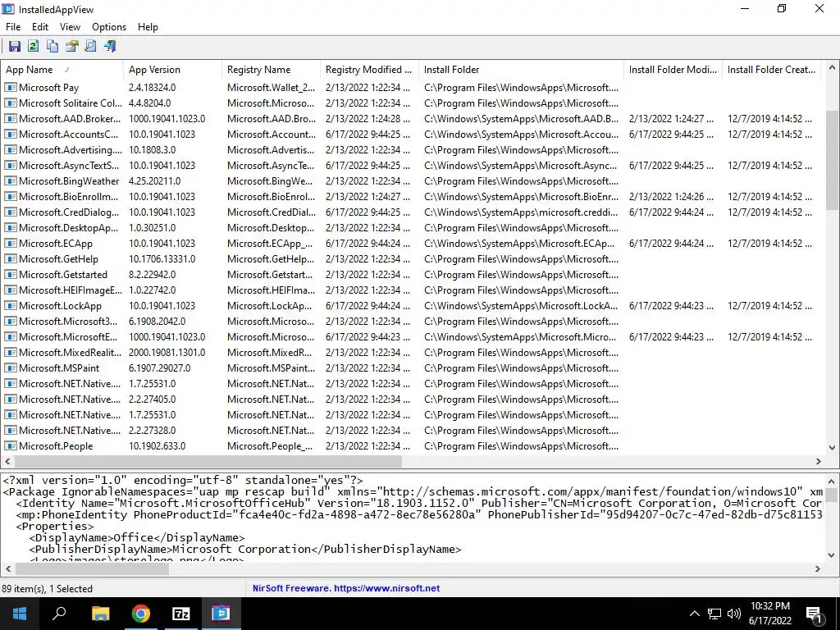Sort by Install Folder Created column header
This screenshot has width=840, height=630.
(x=771, y=70)
